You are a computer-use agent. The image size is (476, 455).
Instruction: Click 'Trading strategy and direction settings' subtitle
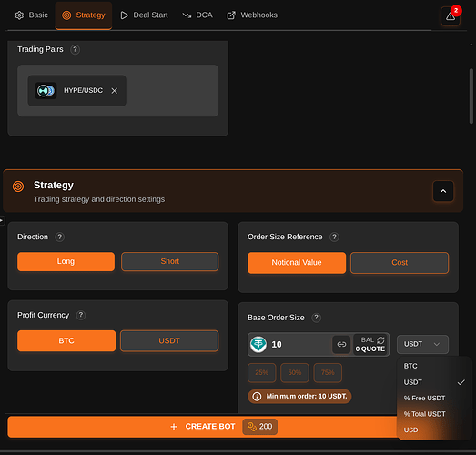[x=99, y=199]
